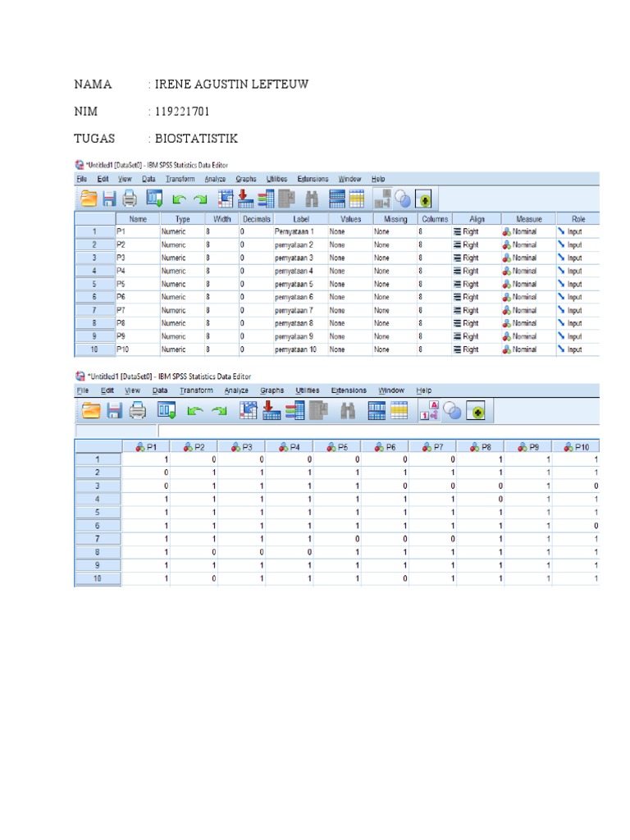Open Role dropdown cell for variable P7
Image resolution: width=630 pixels, height=840 pixels.
click(577, 310)
